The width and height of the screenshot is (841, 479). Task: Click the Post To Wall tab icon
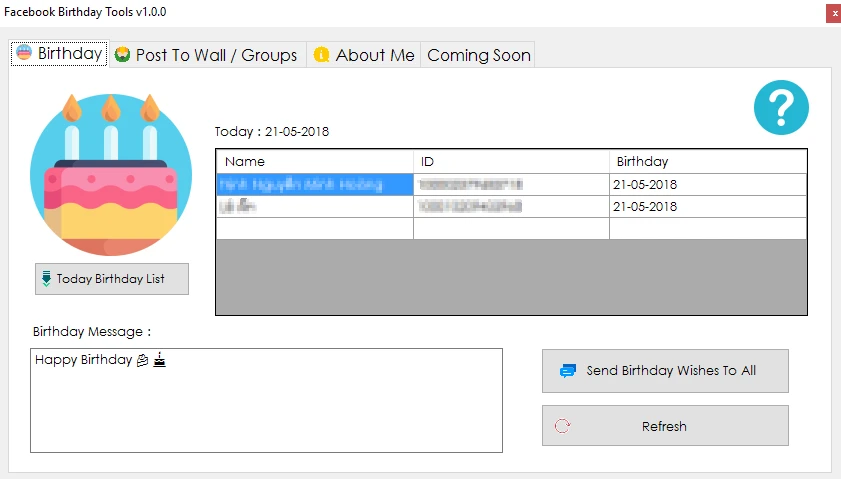pyautogui.click(x=122, y=55)
